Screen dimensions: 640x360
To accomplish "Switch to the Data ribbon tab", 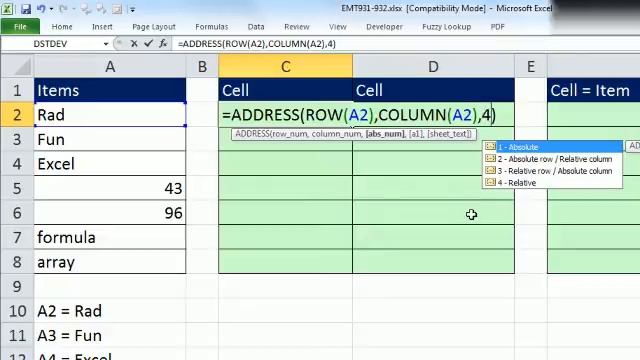I will point(256,27).
